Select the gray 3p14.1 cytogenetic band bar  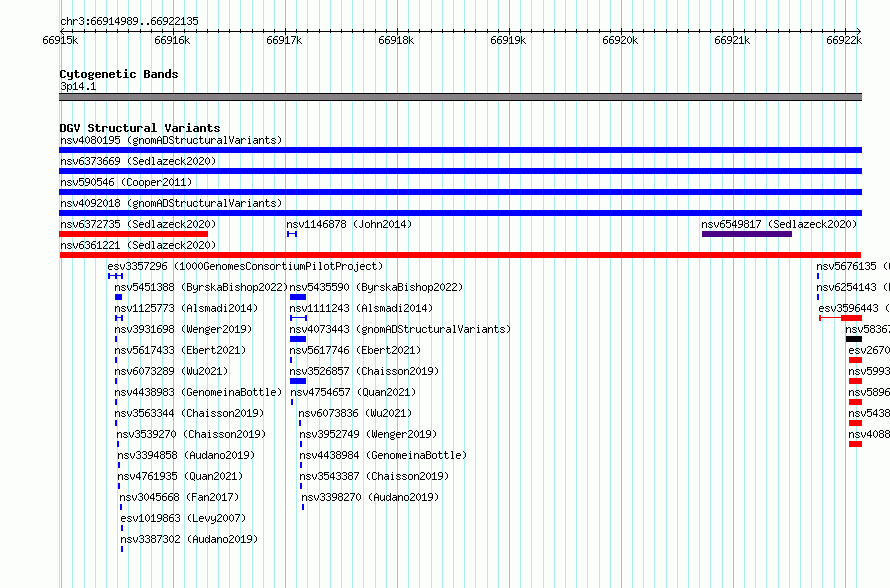point(460,97)
